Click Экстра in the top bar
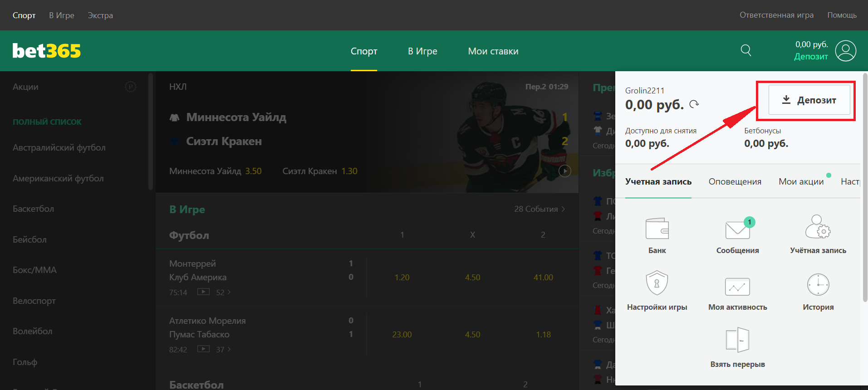868x390 pixels. coord(100,15)
